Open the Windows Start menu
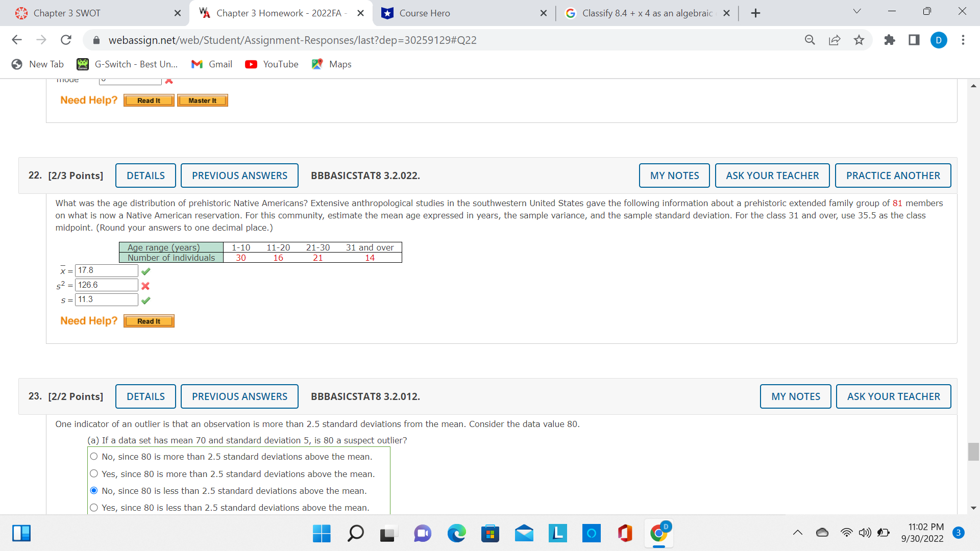980x551 pixels. (x=321, y=533)
